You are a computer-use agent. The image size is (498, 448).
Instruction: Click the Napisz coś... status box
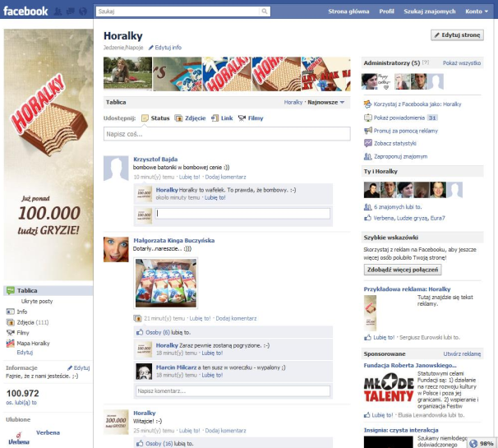(x=227, y=134)
